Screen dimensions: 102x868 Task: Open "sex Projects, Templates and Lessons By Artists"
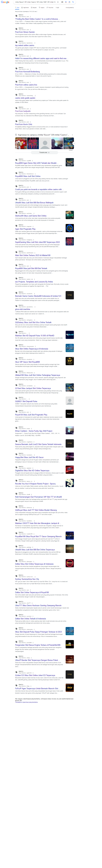click(x=34, y=282)
